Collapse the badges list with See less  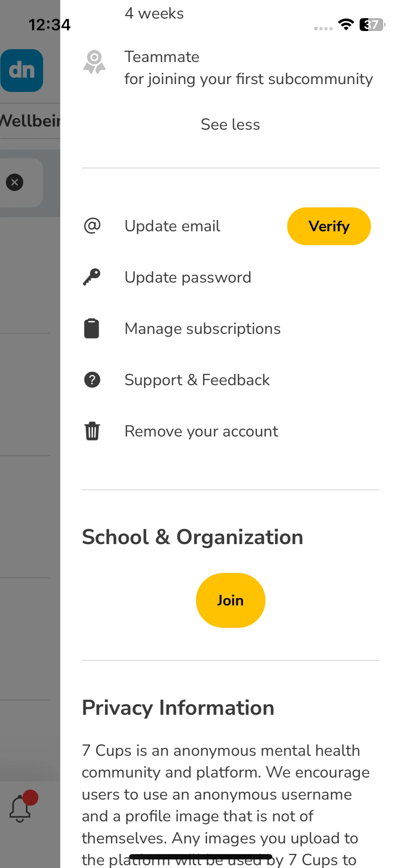tap(230, 124)
